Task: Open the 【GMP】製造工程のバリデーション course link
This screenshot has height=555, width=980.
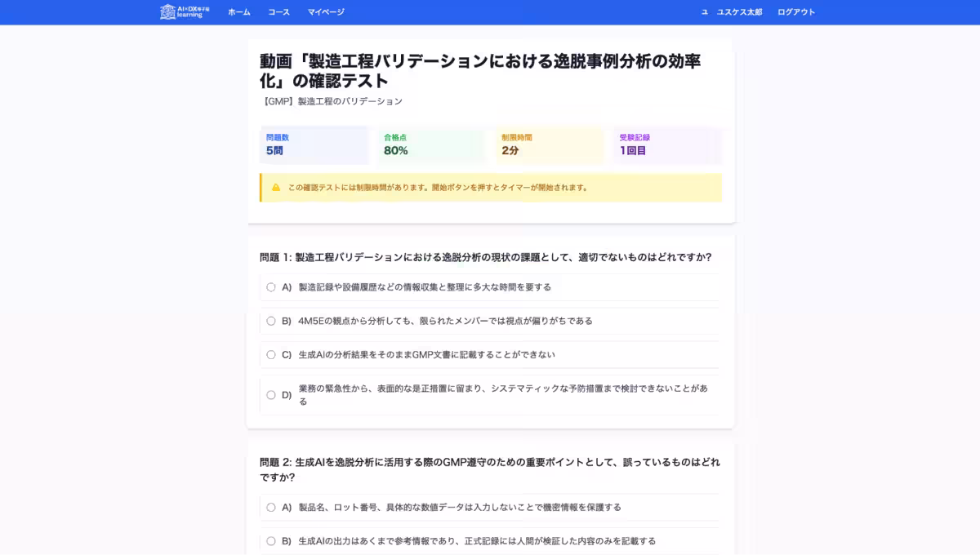Action: (332, 100)
